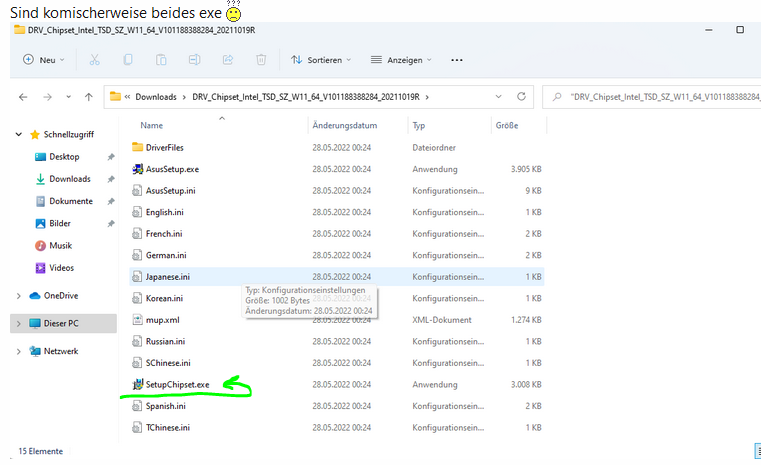Expand the Dieser PC tree node
Screen dimensions: 761x465
[x=18, y=323]
